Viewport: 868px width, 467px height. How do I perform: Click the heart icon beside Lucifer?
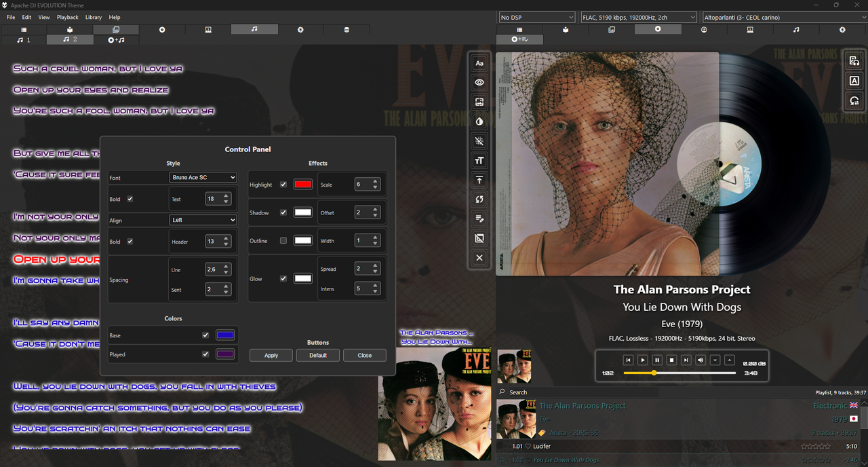tap(528, 447)
